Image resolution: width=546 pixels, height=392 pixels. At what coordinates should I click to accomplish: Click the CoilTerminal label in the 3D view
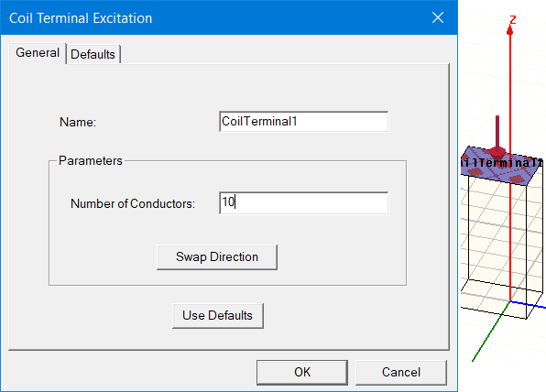click(501, 163)
